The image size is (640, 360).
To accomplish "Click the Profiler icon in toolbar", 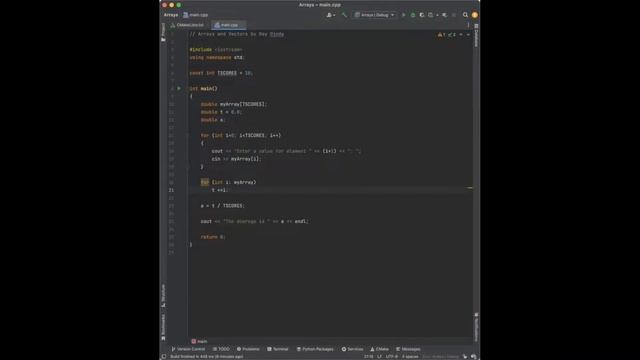I will click(x=431, y=15).
